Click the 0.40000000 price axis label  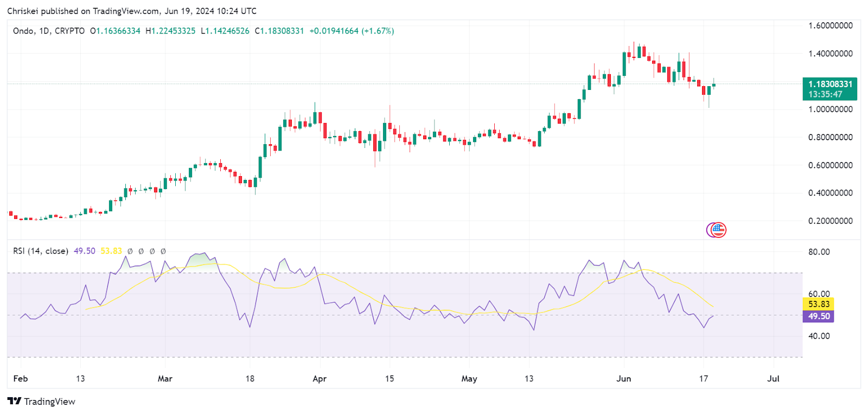point(830,193)
